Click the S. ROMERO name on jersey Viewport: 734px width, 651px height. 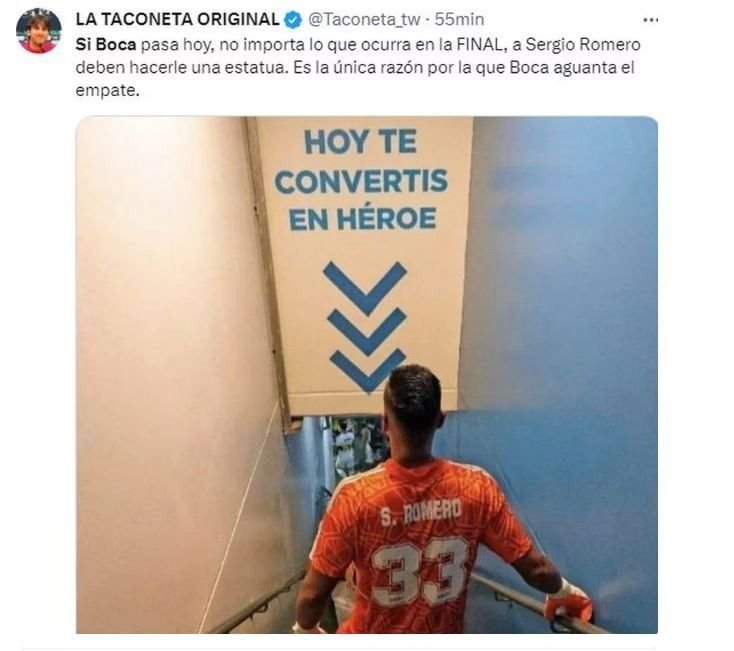(x=420, y=512)
